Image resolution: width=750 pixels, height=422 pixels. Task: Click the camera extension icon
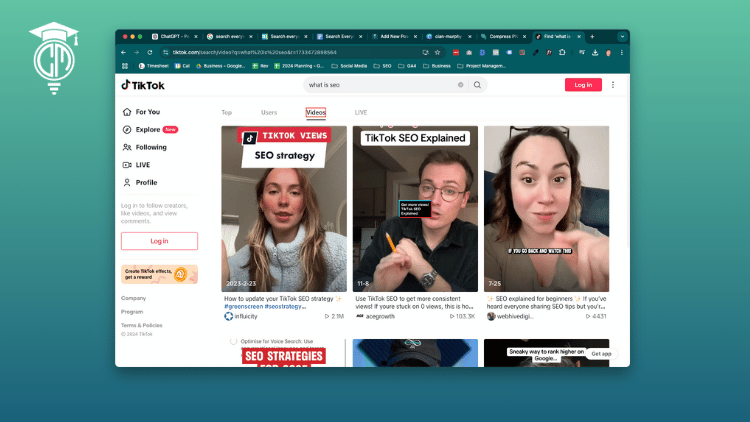click(469, 52)
